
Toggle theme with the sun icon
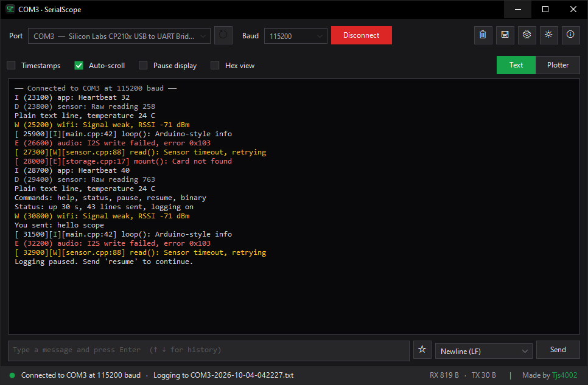click(548, 35)
